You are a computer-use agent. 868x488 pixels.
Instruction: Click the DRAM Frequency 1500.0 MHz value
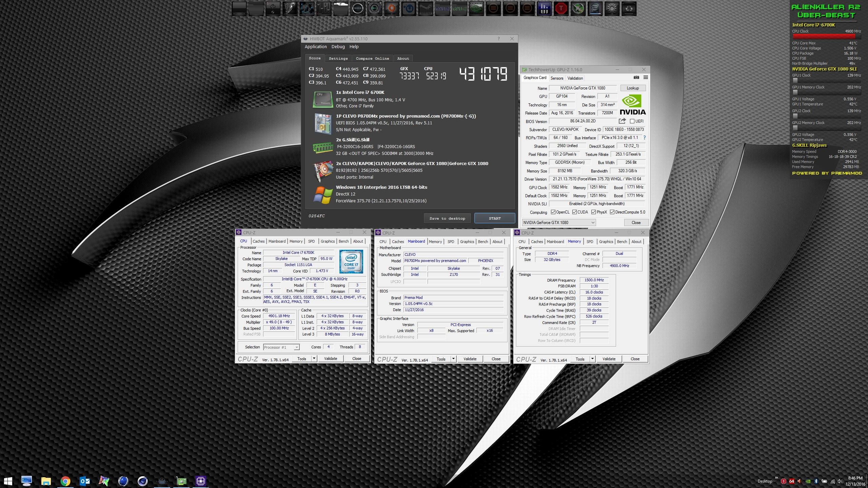(594, 280)
